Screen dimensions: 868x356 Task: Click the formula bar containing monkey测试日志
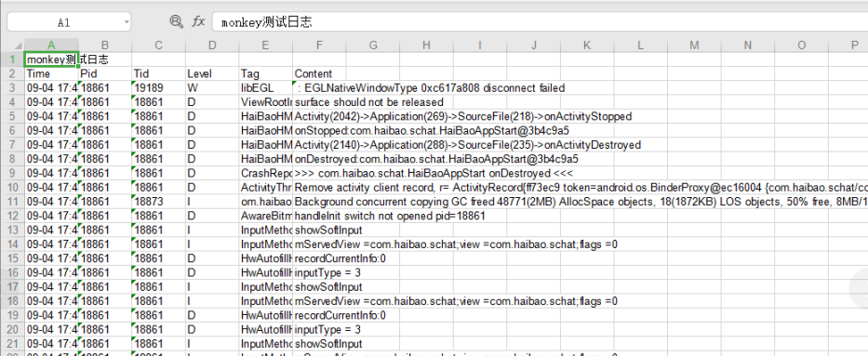click(540, 22)
